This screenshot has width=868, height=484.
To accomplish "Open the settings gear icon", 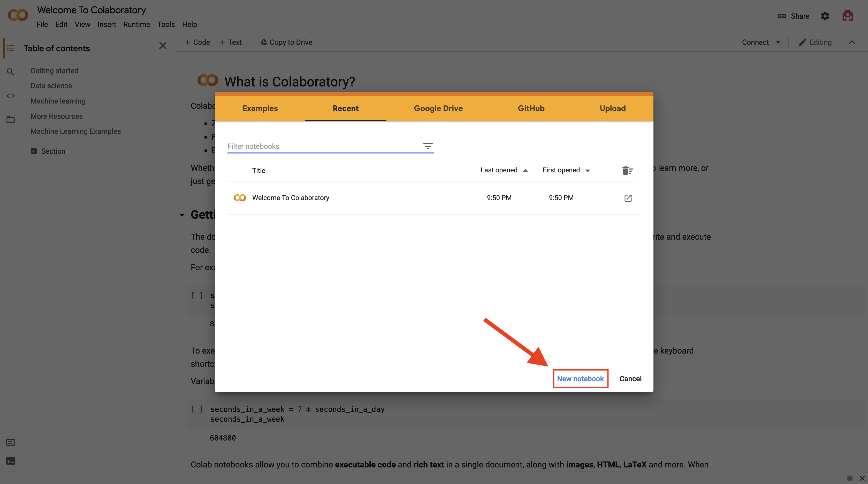I will coord(825,16).
